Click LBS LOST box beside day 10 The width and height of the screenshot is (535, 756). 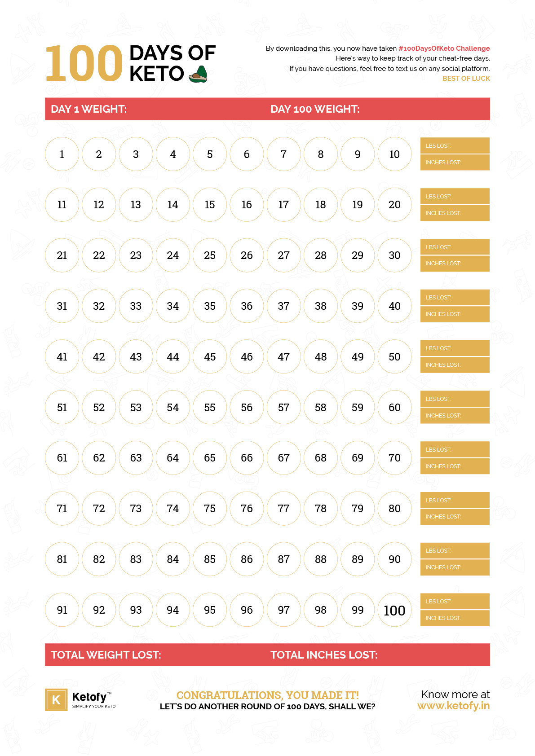(455, 145)
